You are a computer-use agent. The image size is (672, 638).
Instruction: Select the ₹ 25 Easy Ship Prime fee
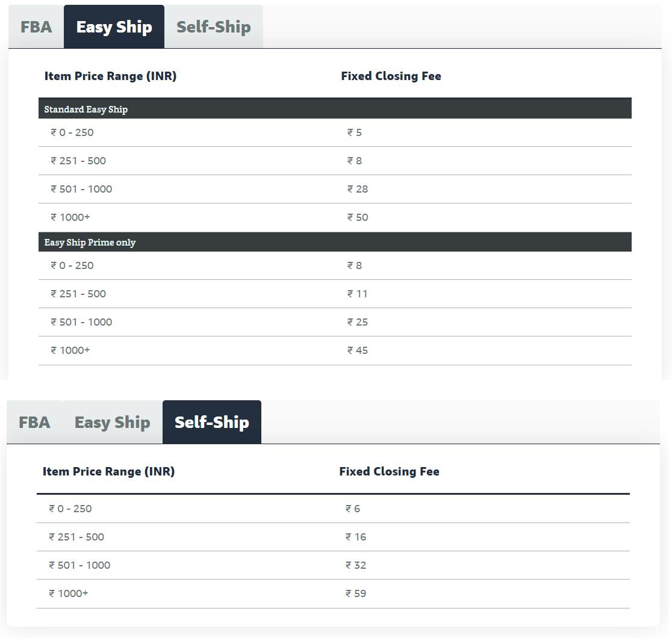tap(358, 322)
